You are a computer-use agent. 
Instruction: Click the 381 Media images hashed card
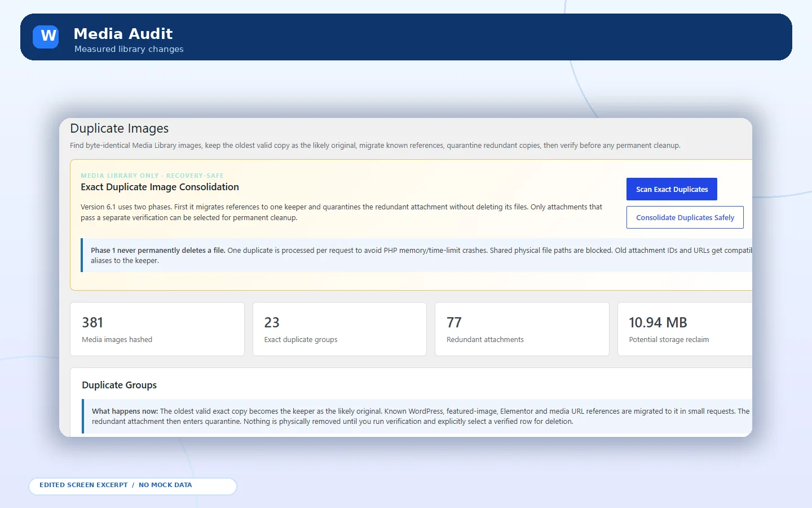(x=157, y=329)
